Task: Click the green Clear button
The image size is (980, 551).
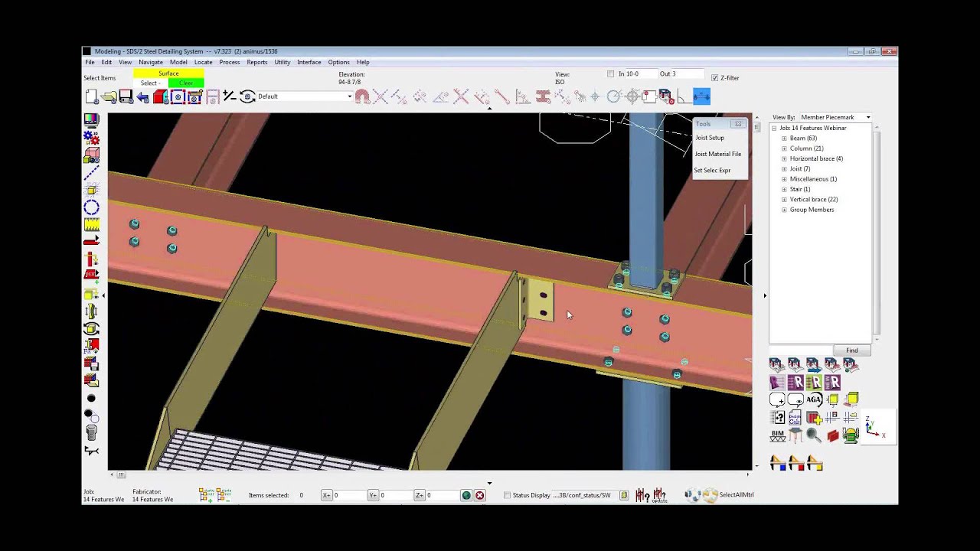Action: point(186,83)
